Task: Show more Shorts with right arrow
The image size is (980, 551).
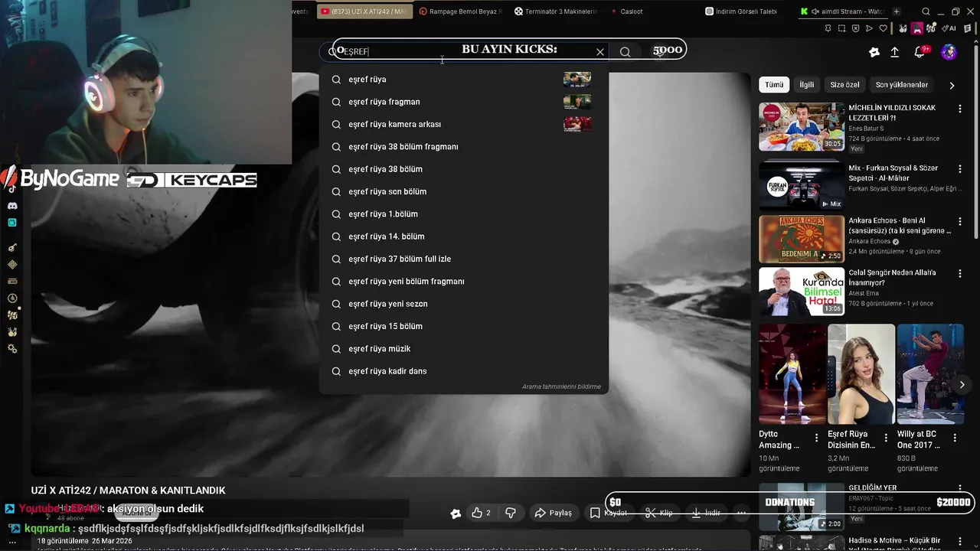Action: (962, 385)
